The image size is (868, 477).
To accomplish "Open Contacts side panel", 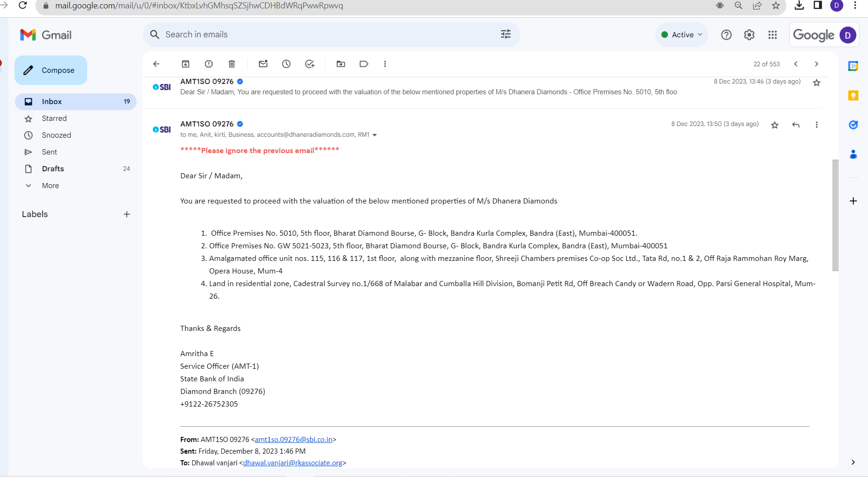I will pyautogui.click(x=853, y=154).
